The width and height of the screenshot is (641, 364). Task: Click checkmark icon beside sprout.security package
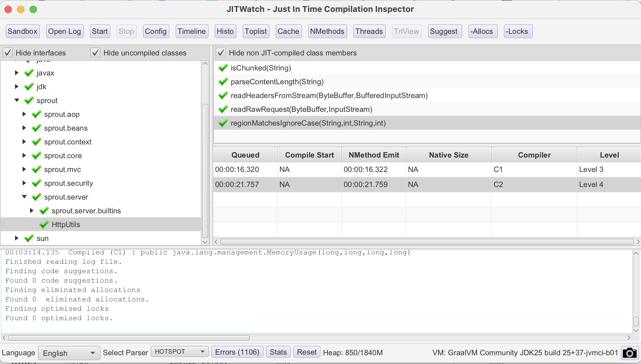[36, 183]
